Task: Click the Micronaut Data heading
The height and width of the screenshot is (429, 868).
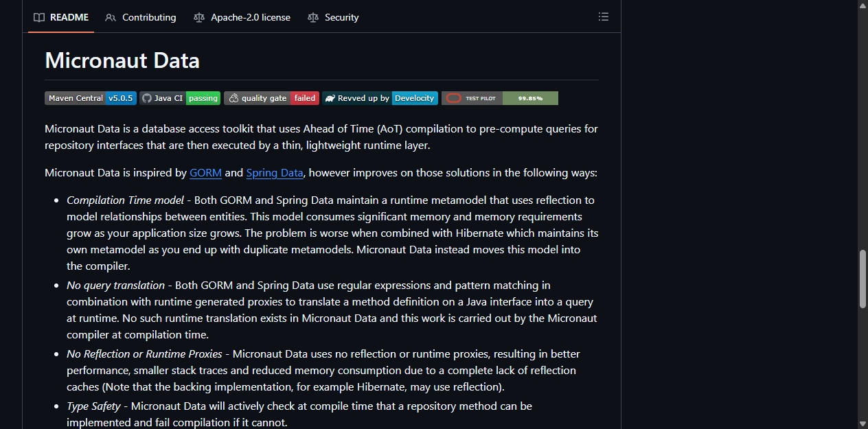Action: (x=122, y=60)
